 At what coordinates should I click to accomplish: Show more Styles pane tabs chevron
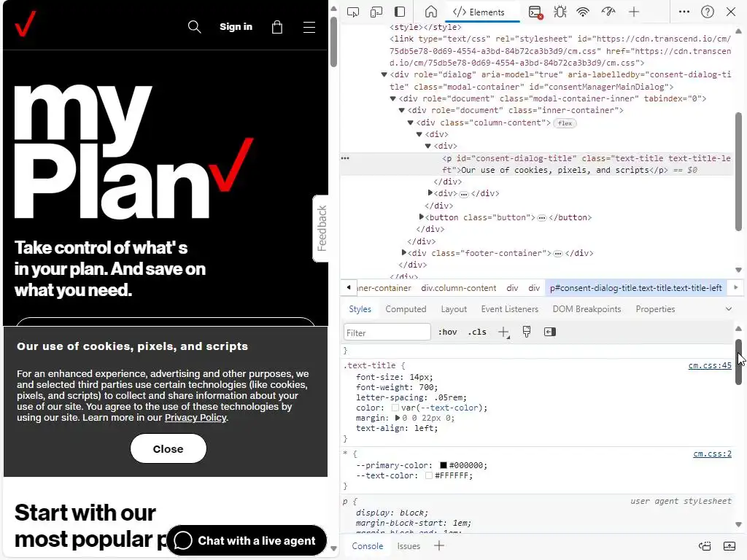click(729, 309)
